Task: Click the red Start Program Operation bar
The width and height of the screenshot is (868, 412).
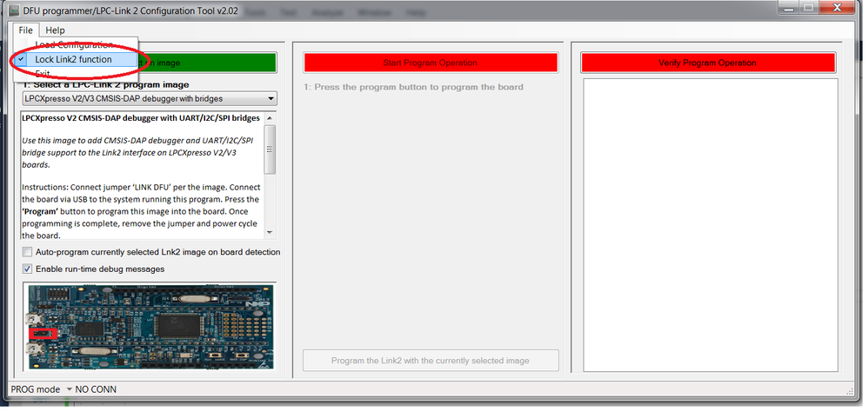Action: pos(431,63)
